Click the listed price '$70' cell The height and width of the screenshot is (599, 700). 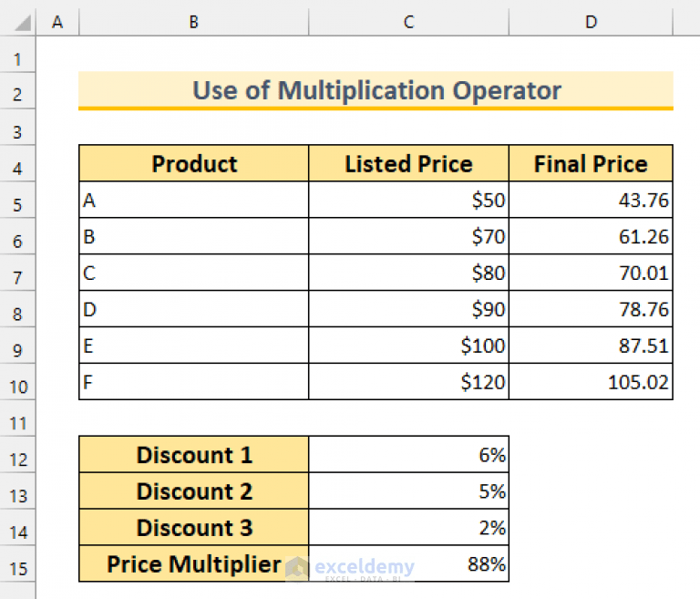point(409,236)
